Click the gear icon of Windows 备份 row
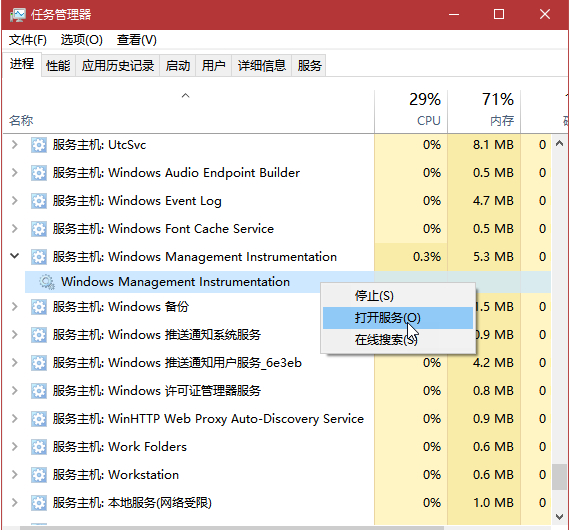Image resolution: width=570 pixels, height=530 pixels. (x=39, y=307)
